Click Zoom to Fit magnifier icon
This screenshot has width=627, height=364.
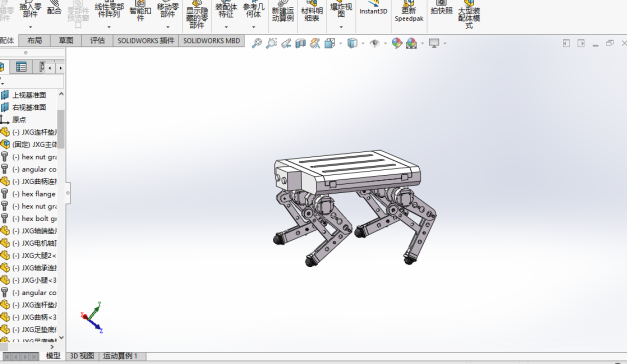257,43
